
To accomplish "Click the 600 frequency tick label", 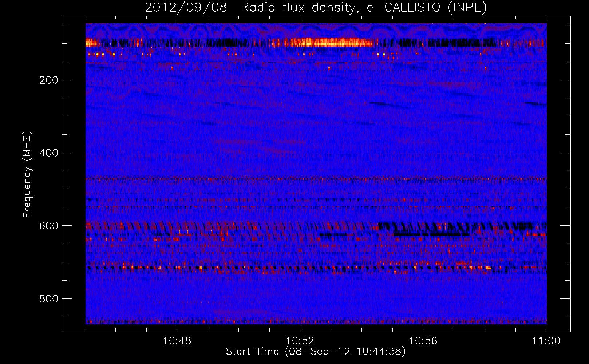I will 49,226.
